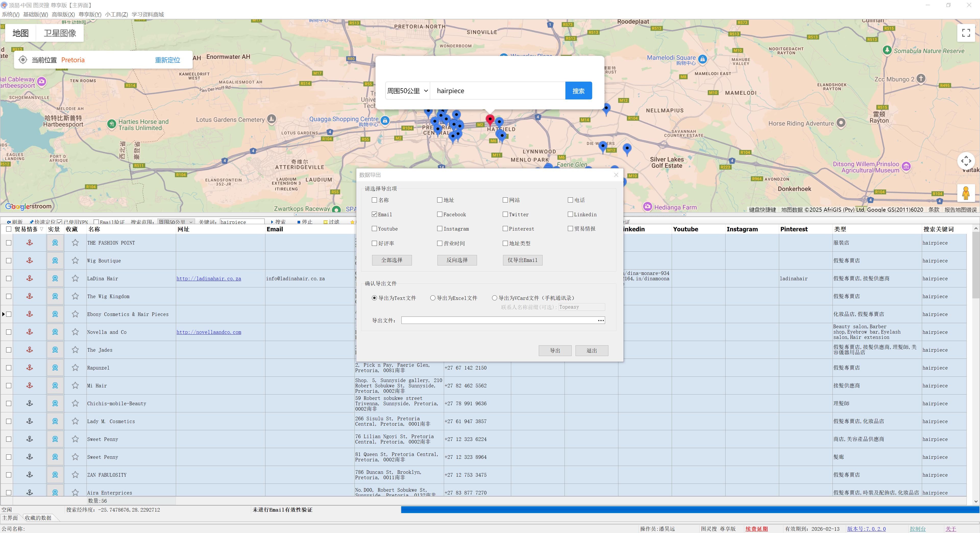Open the 尊享版 menu
The width and height of the screenshot is (980, 533).
[x=90, y=15]
